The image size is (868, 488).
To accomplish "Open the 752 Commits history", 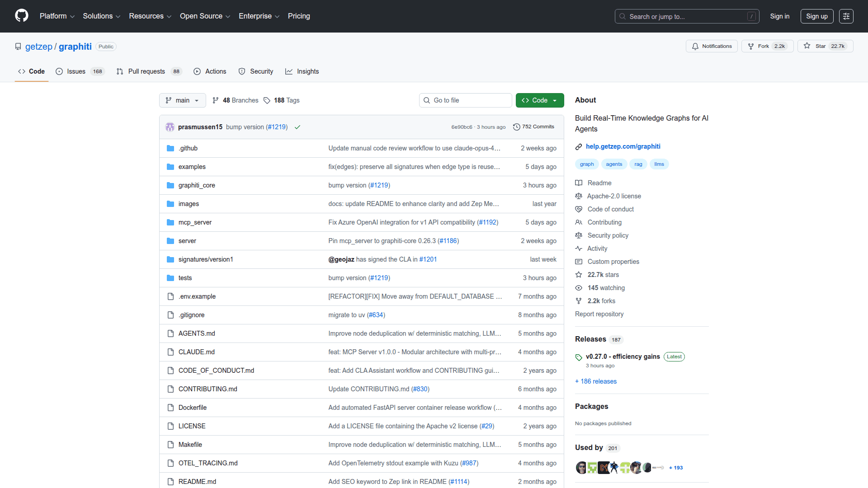I will coord(533,127).
